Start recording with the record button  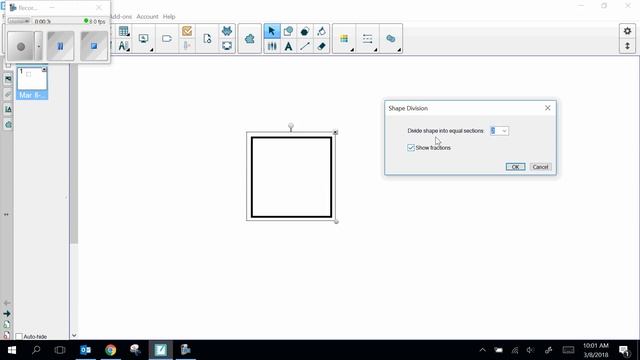[21, 46]
